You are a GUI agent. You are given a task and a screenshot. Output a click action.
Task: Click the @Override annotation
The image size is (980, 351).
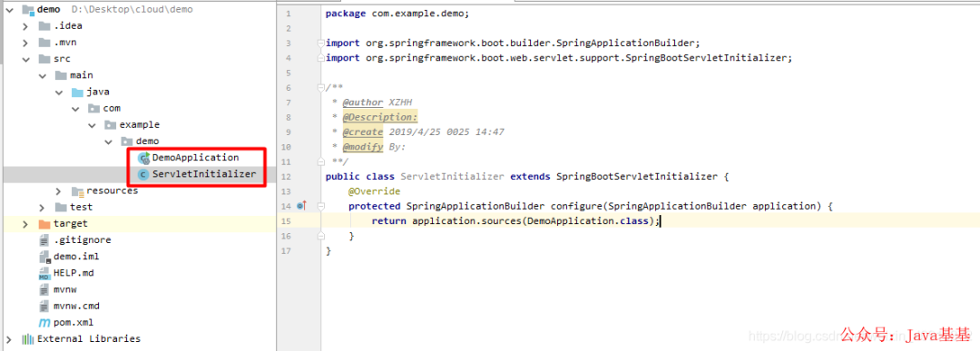(374, 191)
